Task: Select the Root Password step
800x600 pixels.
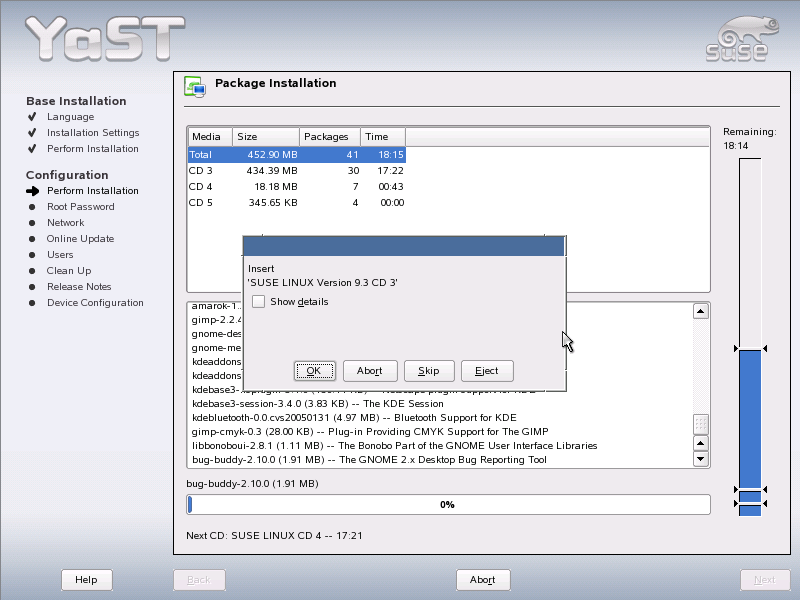Action: (x=81, y=207)
